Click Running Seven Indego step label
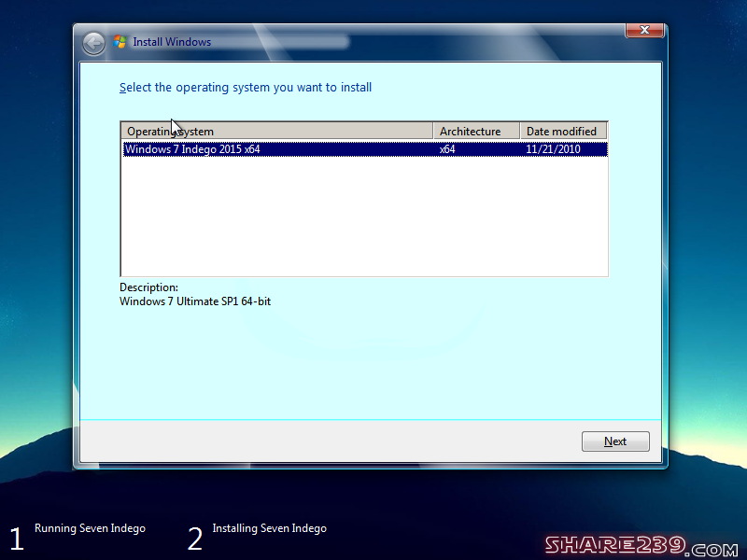The width and height of the screenshot is (747, 560). 90,528
